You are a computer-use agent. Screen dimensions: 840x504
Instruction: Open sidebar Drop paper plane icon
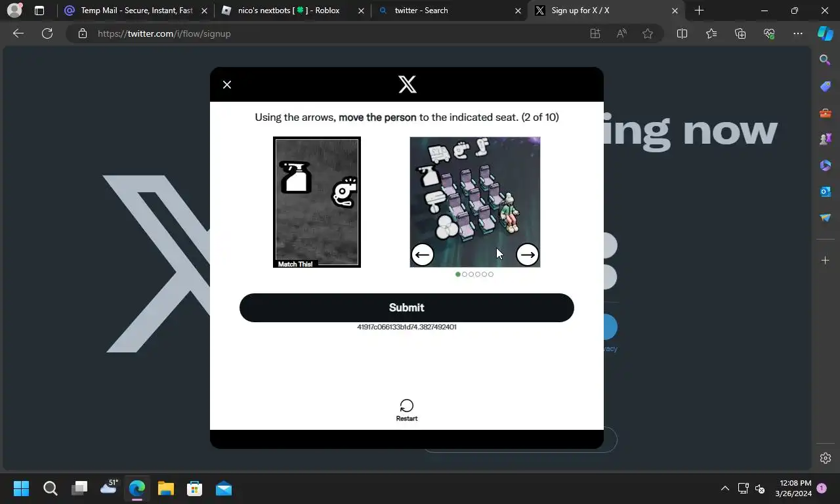pyautogui.click(x=826, y=218)
